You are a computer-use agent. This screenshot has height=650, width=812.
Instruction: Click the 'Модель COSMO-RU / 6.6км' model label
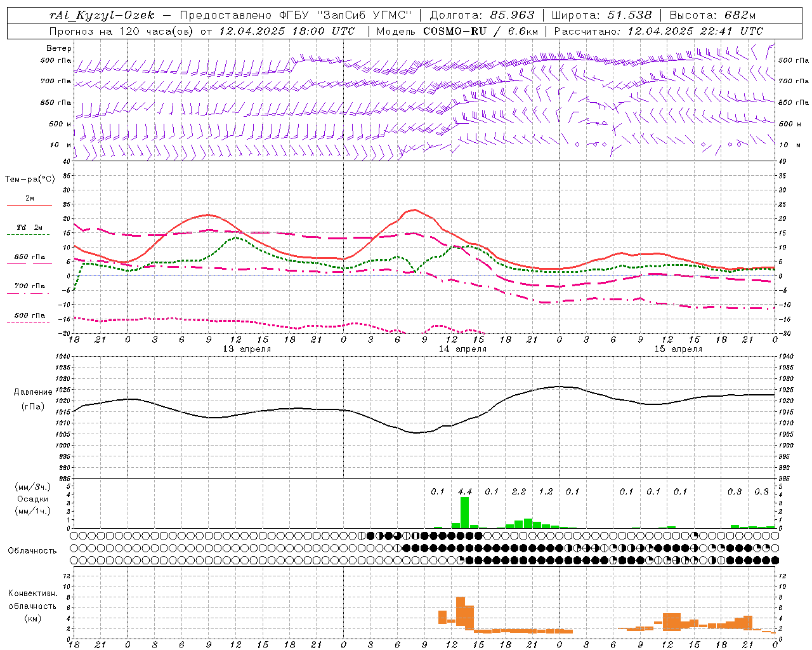(x=457, y=31)
